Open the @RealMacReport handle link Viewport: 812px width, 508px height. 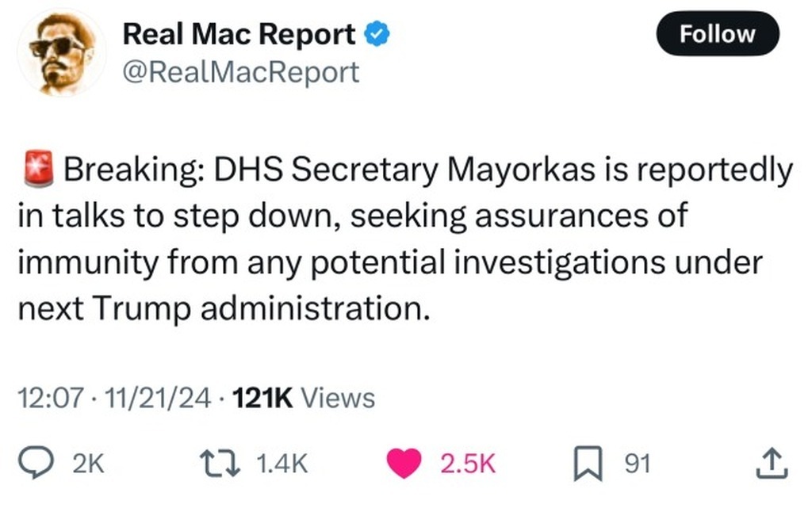coord(241,72)
